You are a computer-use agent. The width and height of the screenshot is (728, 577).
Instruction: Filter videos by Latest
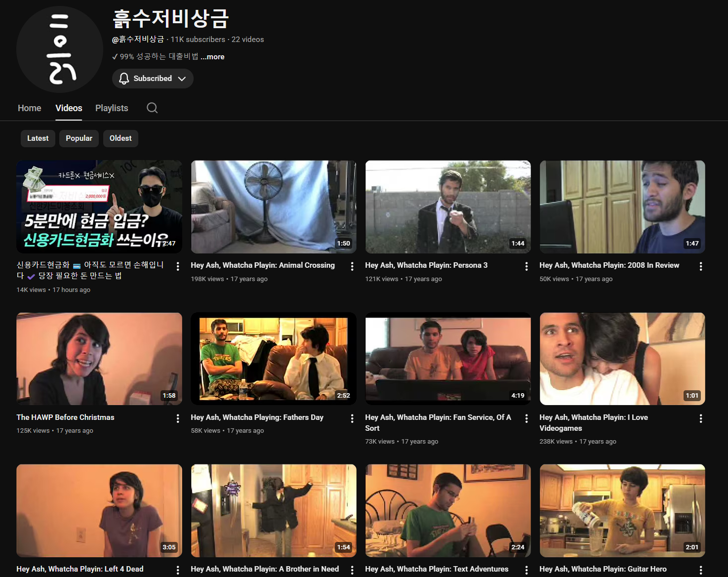pyautogui.click(x=38, y=138)
